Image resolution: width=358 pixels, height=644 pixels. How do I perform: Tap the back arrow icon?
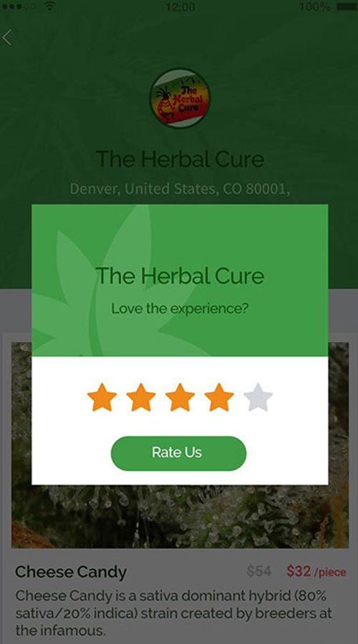click(6, 38)
